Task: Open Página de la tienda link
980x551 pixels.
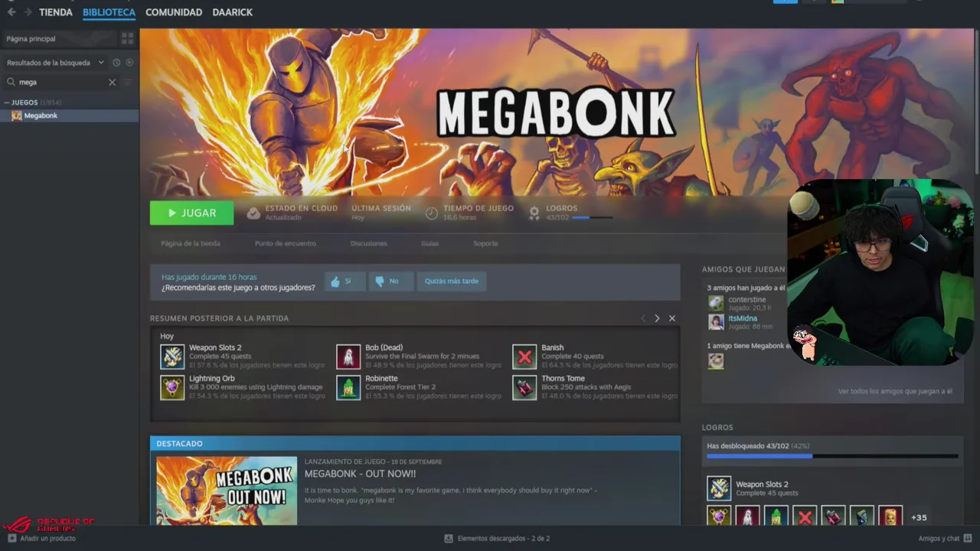Action: coord(191,243)
